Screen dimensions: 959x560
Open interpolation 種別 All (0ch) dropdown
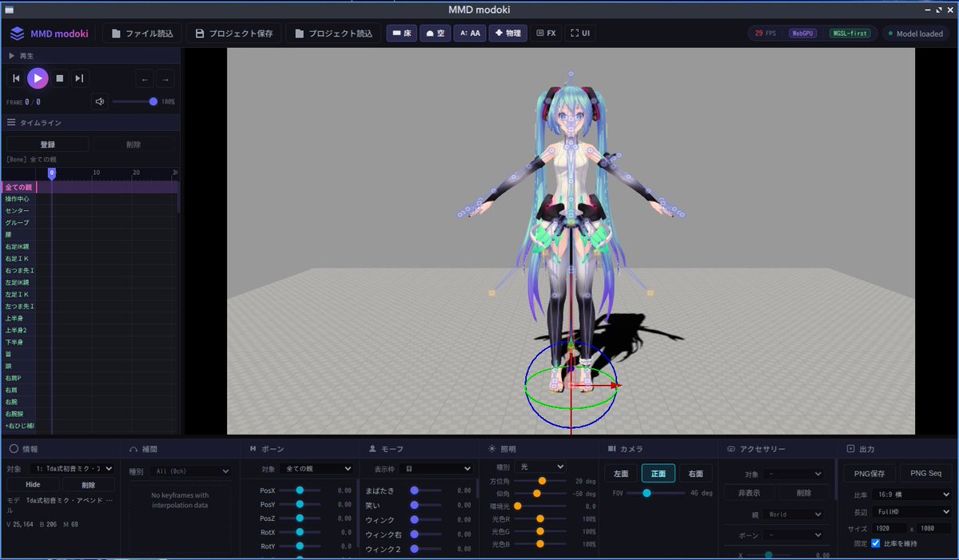pyautogui.click(x=190, y=471)
